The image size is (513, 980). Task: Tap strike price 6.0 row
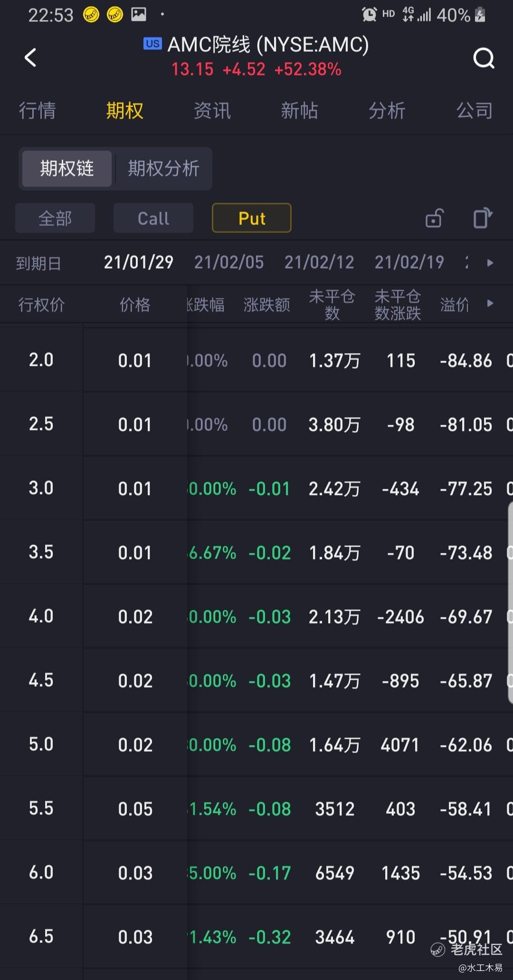pyautogui.click(x=256, y=873)
